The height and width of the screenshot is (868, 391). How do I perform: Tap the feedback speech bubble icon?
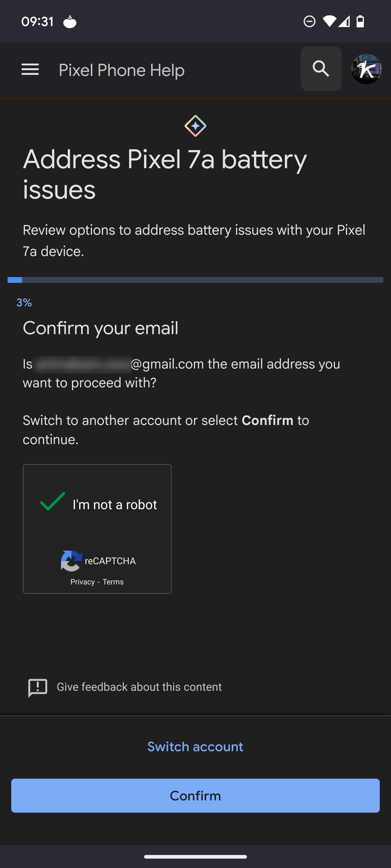click(38, 687)
